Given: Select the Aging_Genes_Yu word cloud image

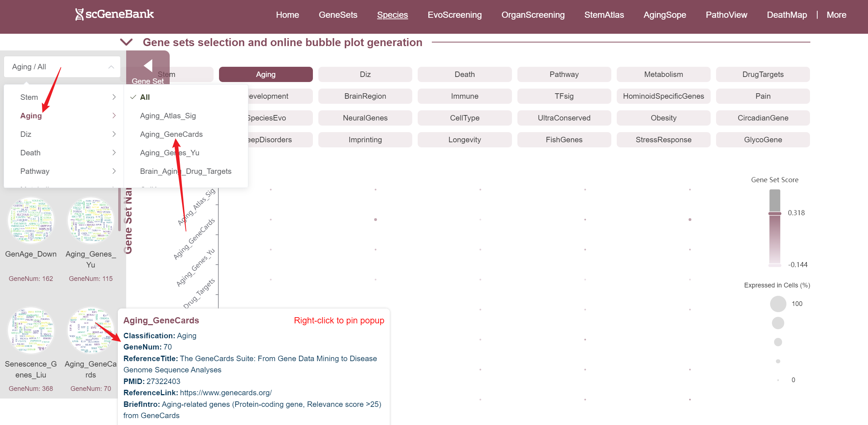Looking at the screenshot, I should click(x=91, y=221).
